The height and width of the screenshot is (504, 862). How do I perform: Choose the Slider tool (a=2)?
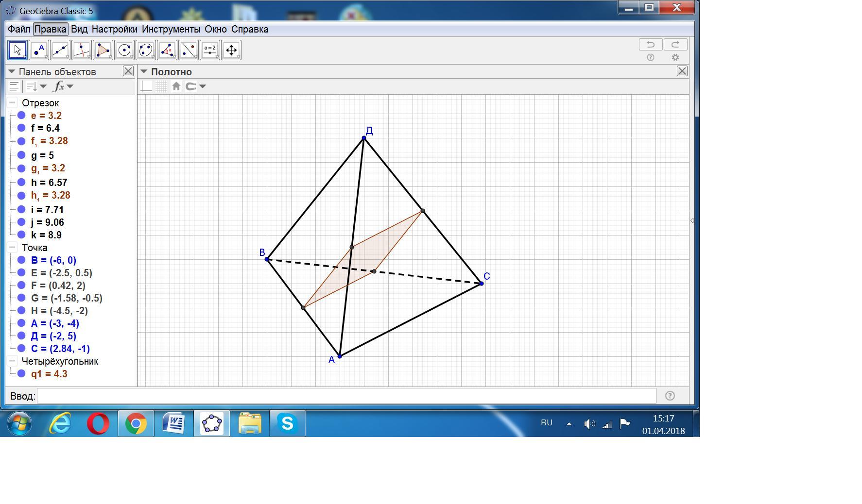point(209,50)
